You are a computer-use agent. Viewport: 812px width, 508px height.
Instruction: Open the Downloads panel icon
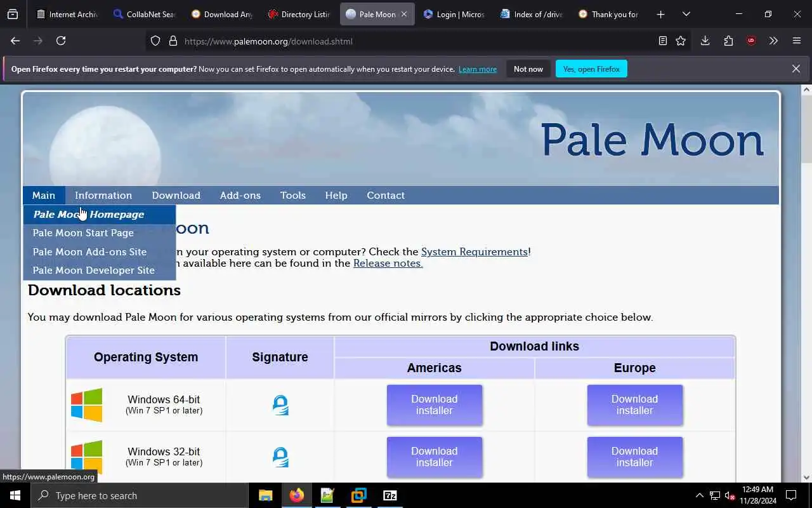click(705, 41)
